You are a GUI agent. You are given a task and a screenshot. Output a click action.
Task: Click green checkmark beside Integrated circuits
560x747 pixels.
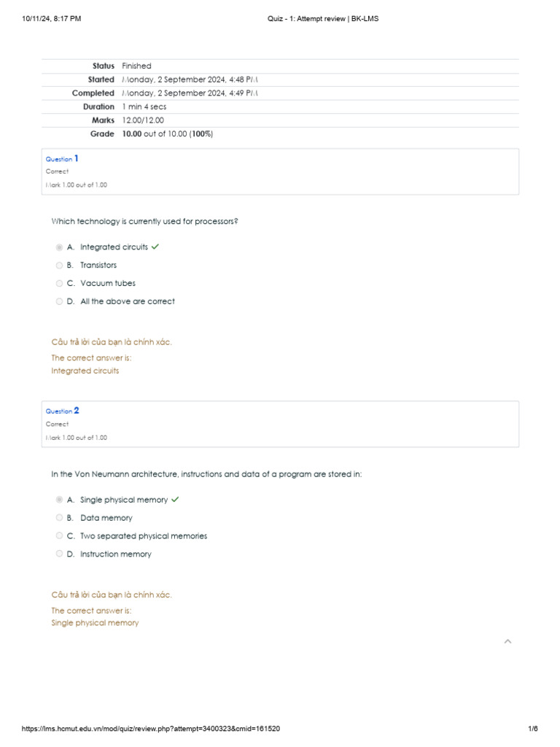click(155, 247)
